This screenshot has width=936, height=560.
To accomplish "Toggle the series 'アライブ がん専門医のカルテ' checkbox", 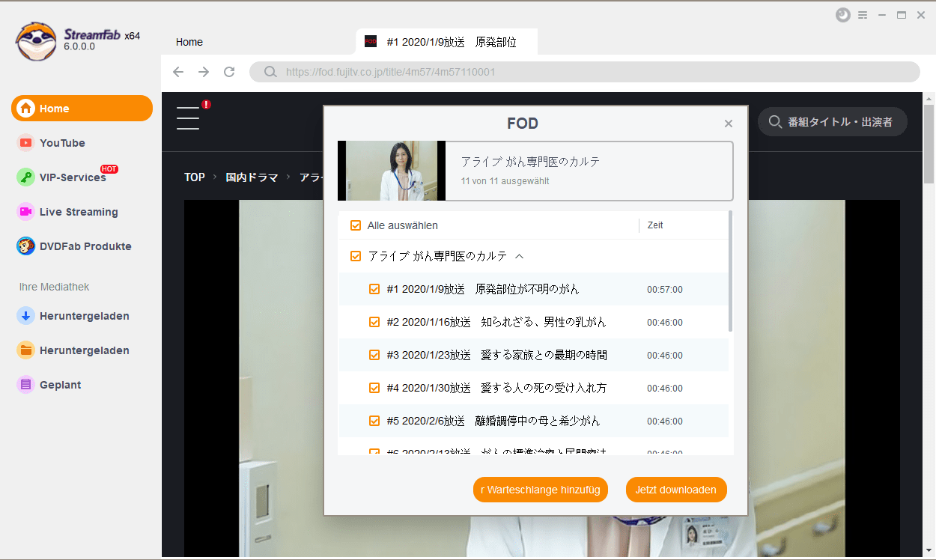I will pyautogui.click(x=356, y=256).
